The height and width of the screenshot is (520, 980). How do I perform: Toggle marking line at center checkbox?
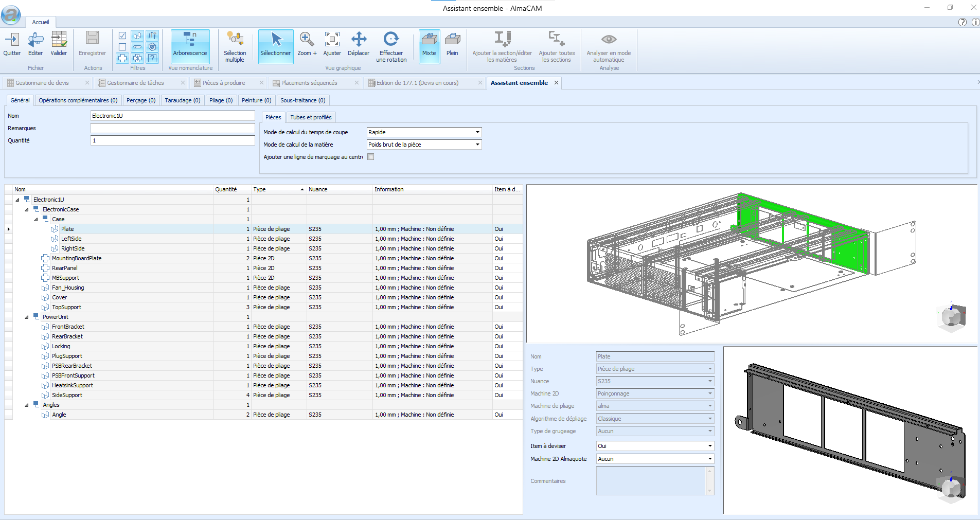(x=371, y=157)
